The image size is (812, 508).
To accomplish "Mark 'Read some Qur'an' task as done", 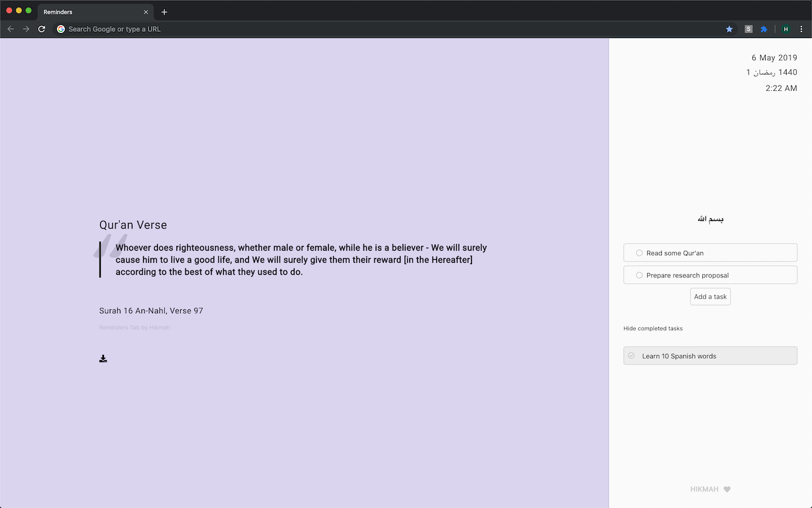I will (x=639, y=253).
